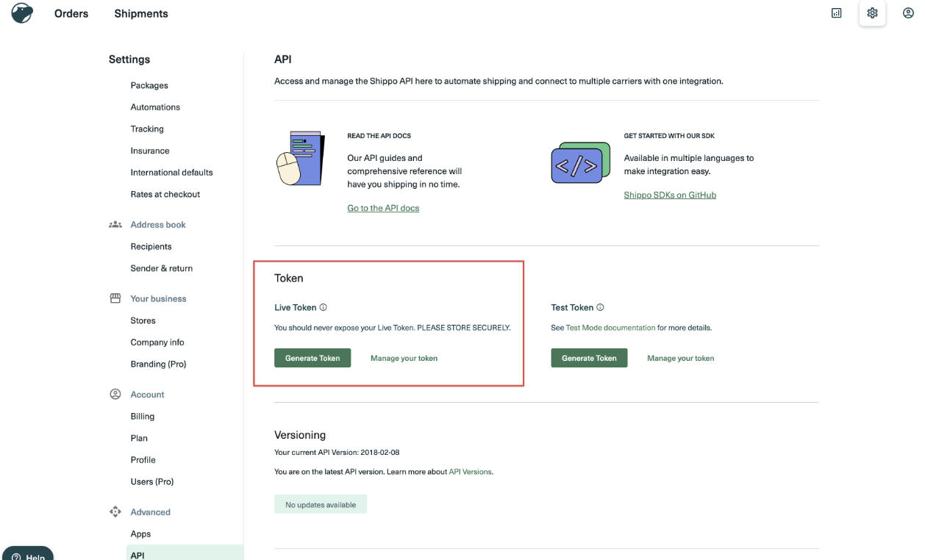The width and height of the screenshot is (925, 560).
Task: Click GET STARTED WITH OUR SDK label
Action: click(669, 136)
